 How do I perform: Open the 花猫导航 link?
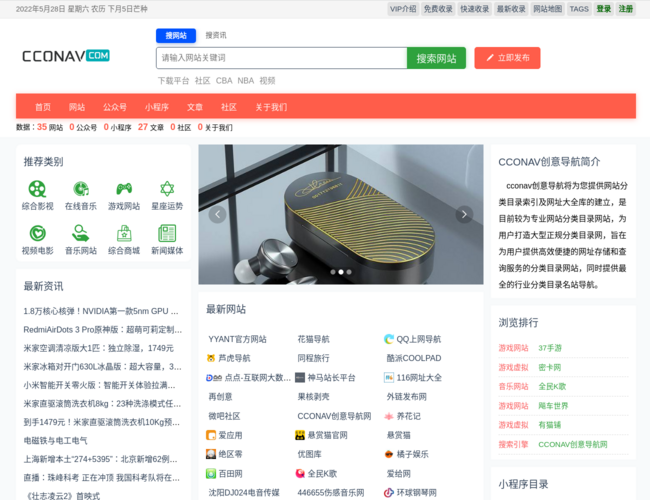pyautogui.click(x=313, y=339)
